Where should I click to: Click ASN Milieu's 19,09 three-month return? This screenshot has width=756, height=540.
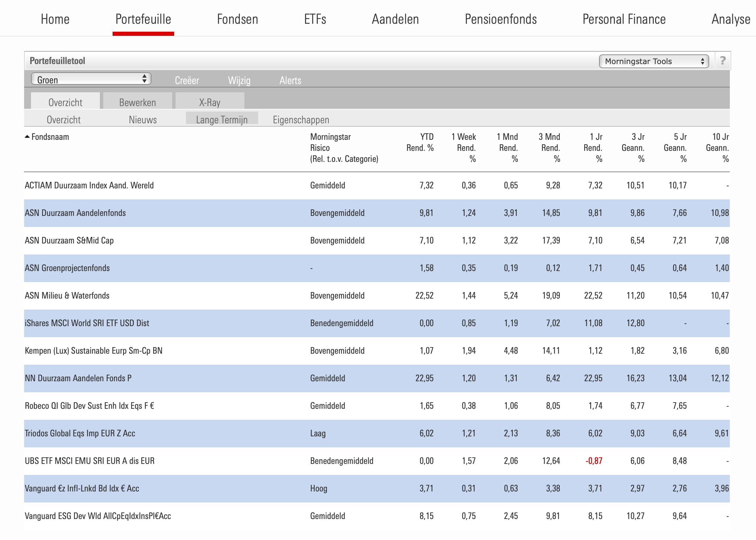[x=551, y=295]
